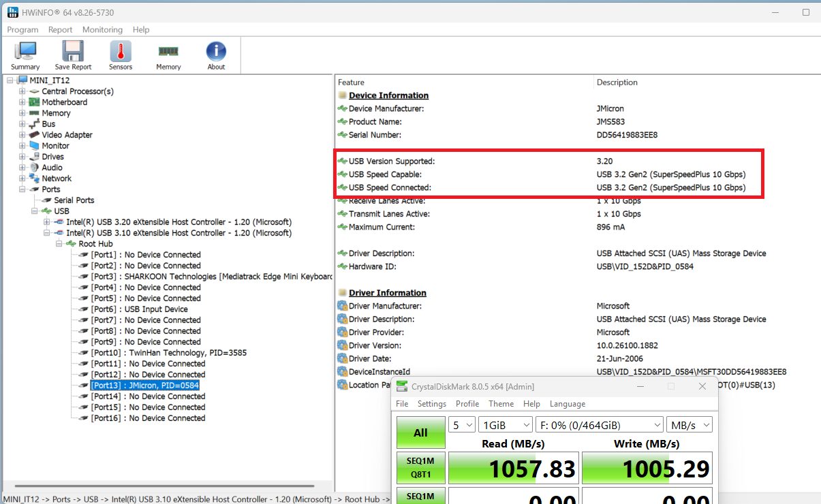821x504 pixels.
Task: Open the F: drive selection dropdown
Action: pos(600,424)
